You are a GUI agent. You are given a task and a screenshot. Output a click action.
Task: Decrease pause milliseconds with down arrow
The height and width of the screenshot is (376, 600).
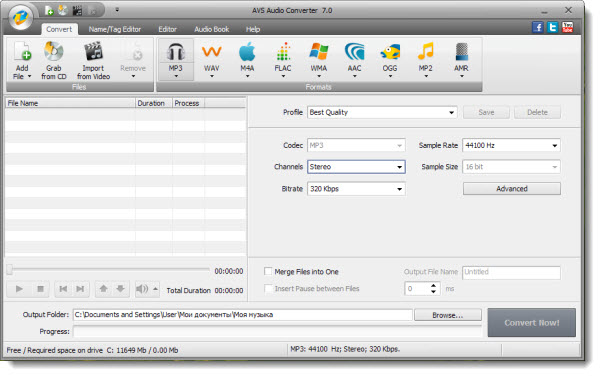coord(433,292)
